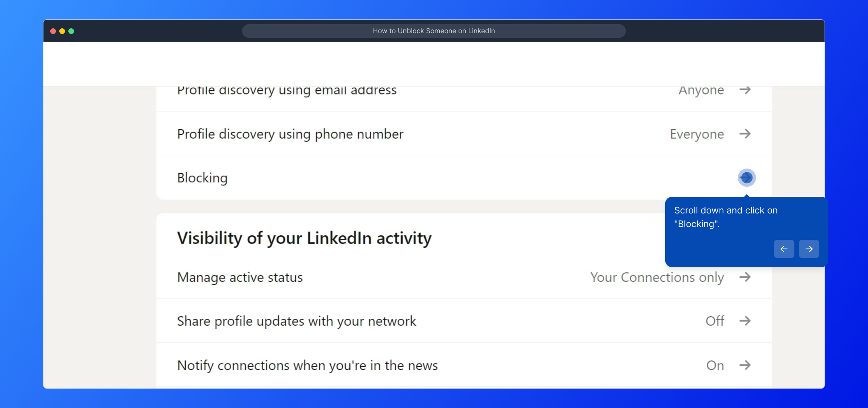Image resolution: width=868 pixels, height=408 pixels.
Task: Go to previous tooltip step
Action: coord(784,249)
